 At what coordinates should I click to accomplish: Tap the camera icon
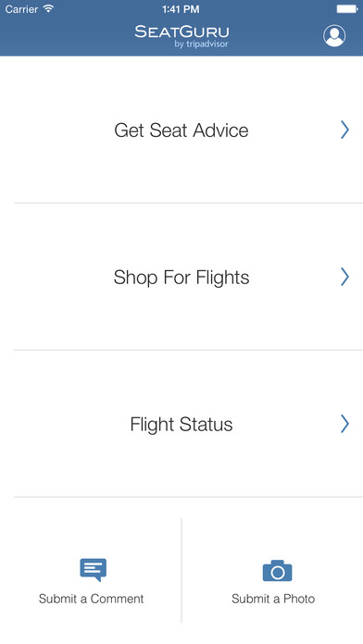[277, 571]
